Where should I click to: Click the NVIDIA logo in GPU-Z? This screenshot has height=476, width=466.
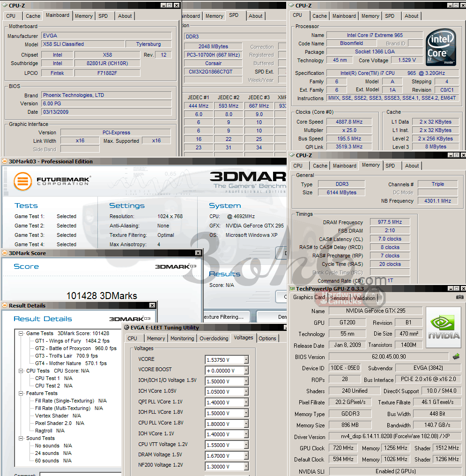point(444,327)
